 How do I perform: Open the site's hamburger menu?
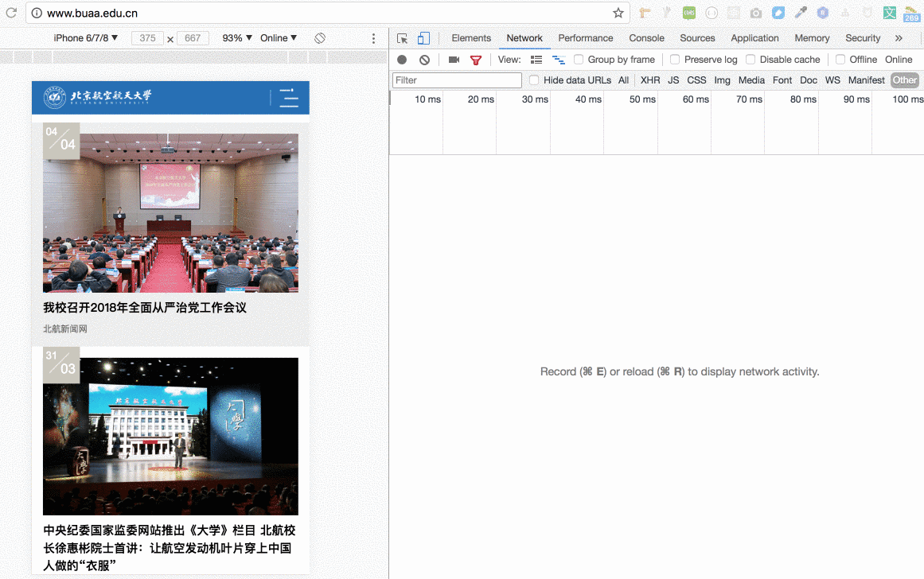[288, 97]
